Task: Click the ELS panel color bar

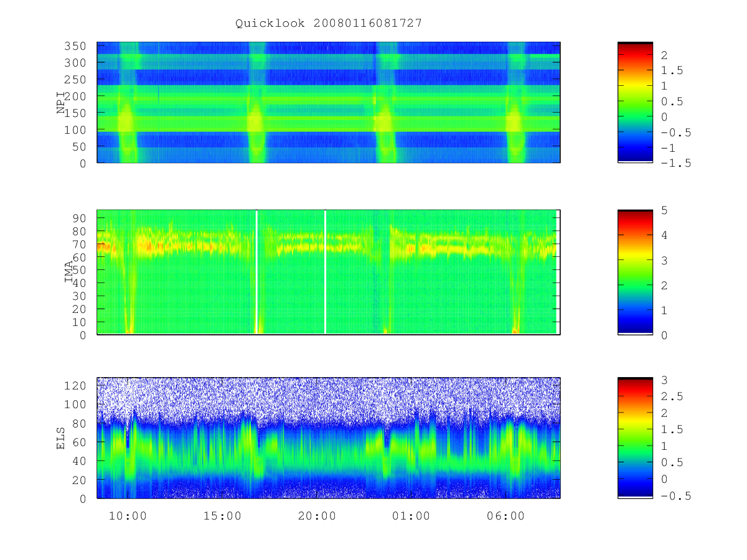Action: [635, 438]
